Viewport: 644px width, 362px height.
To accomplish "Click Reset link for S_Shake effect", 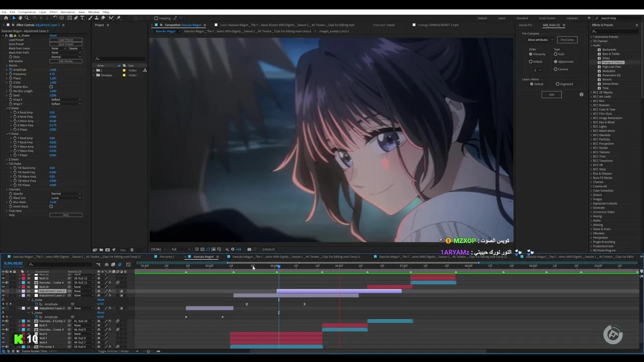I will [x=53, y=36].
